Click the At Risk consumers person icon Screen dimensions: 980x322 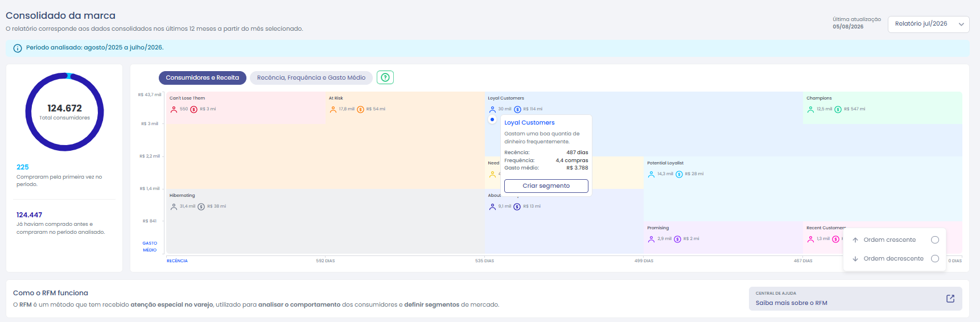coord(333,109)
